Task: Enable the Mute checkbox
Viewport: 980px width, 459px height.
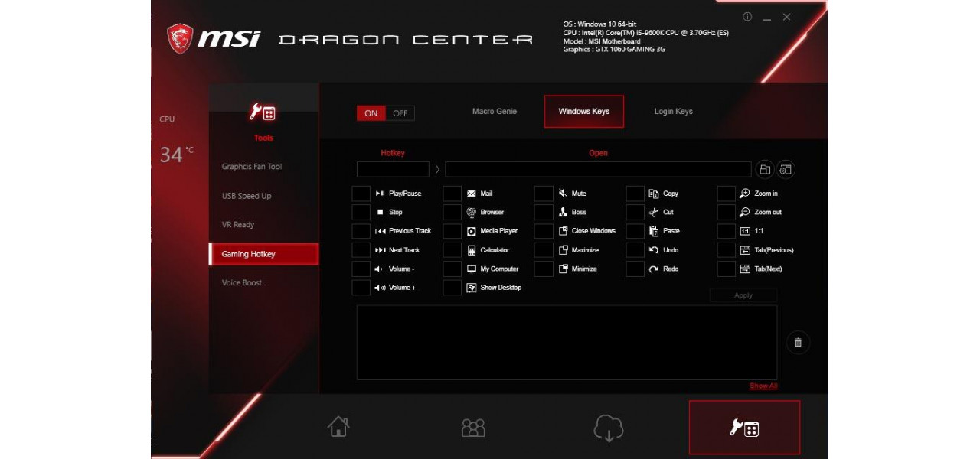Action: tap(543, 194)
